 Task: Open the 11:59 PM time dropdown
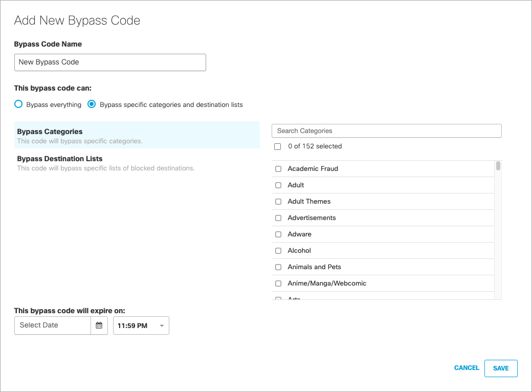(x=141, y=325)
